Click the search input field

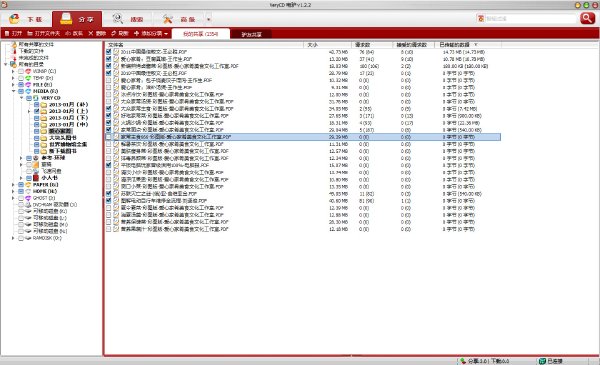(530, 18)
